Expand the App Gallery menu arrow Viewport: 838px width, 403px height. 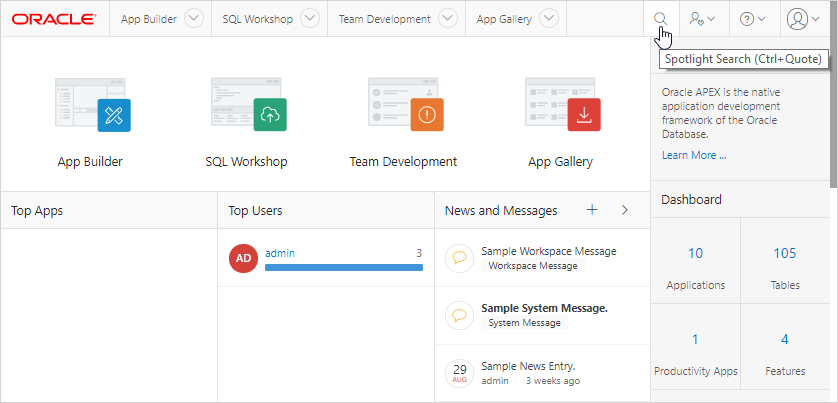549,19
